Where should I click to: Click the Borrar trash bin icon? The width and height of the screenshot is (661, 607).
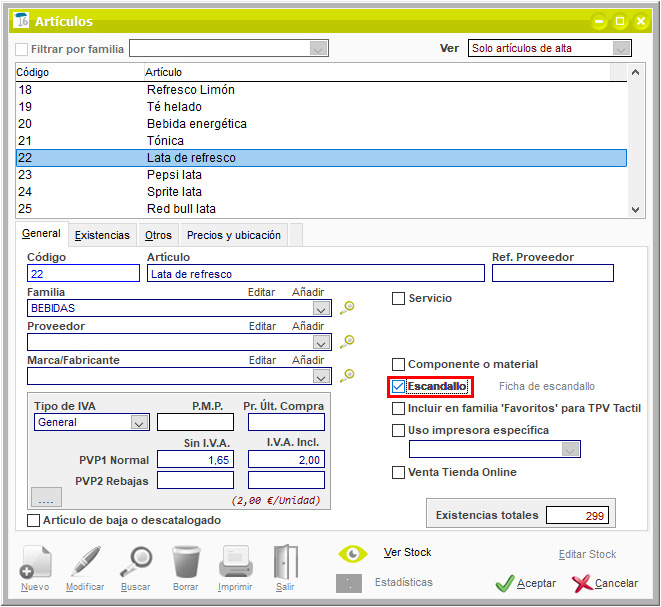185,563
